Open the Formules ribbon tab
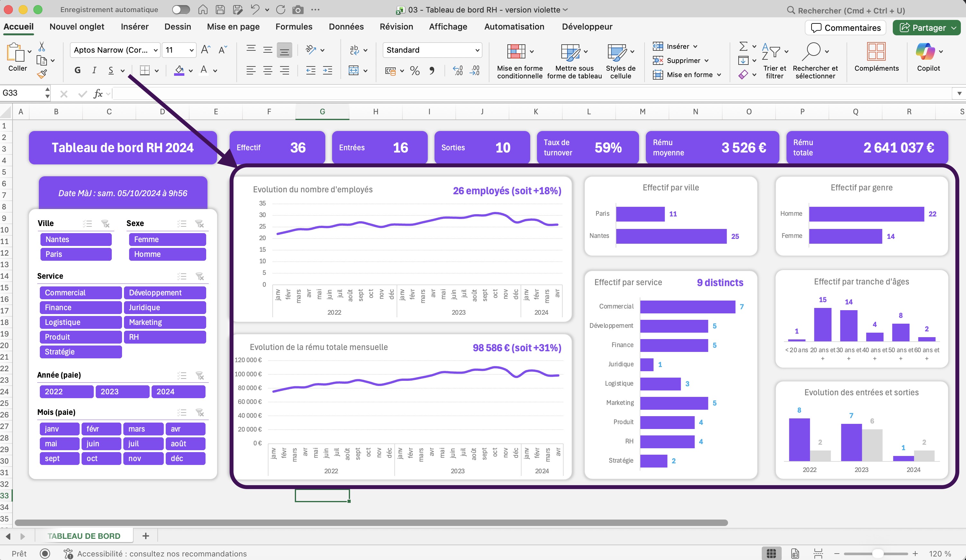The height and width of the screenshot is (560, 966). [x=294, y=27]
